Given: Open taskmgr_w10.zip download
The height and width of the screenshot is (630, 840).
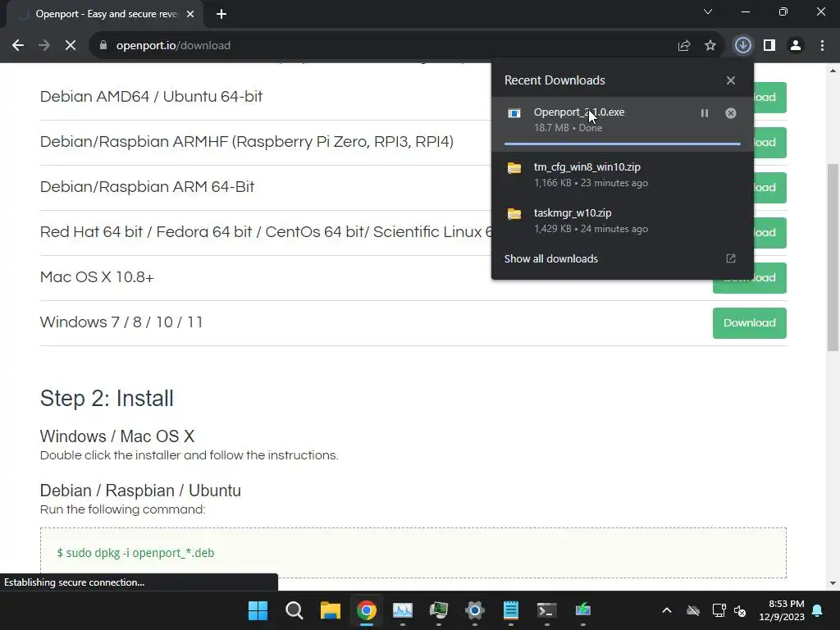Looking at the screenshot, I should [x=622, y=220].
